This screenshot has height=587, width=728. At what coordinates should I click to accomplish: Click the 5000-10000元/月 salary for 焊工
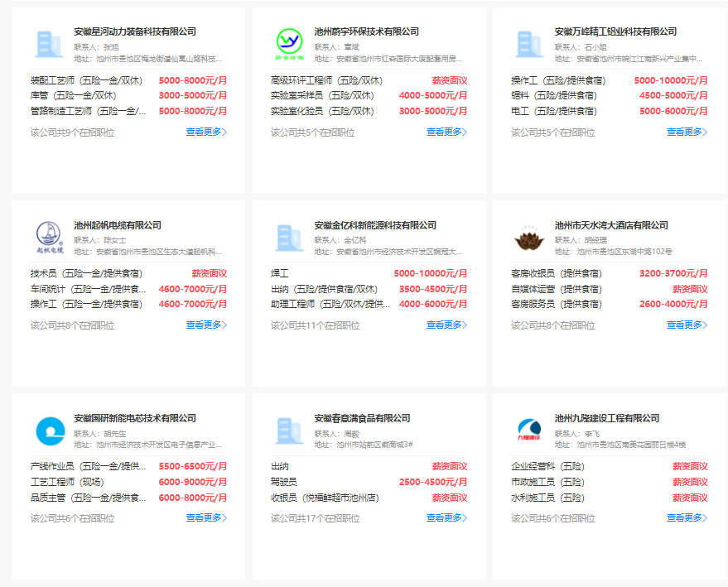[x=431, y=274]
